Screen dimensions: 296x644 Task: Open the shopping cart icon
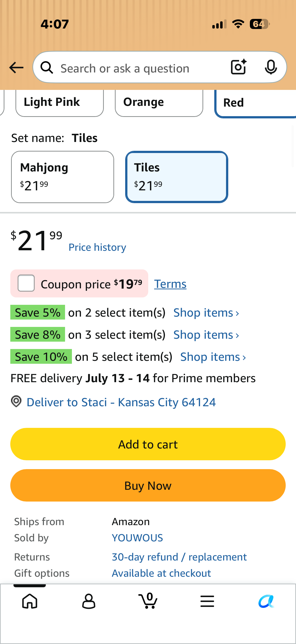(148, 601)
